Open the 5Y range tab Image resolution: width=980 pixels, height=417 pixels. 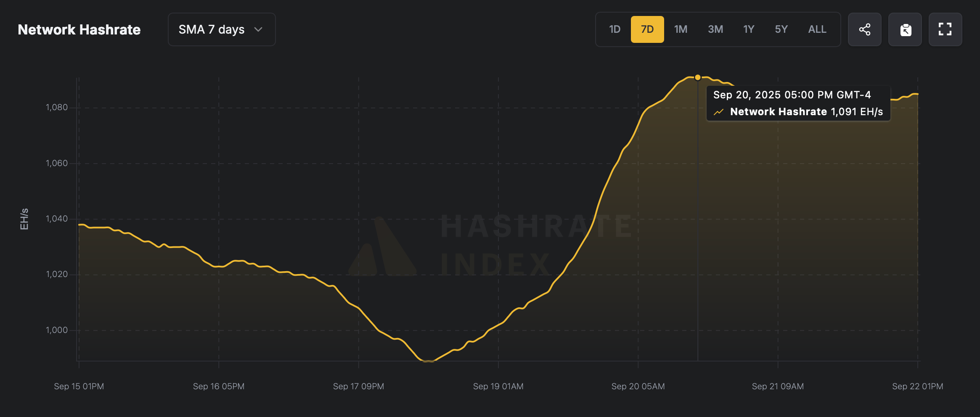(x=781, y=29)
